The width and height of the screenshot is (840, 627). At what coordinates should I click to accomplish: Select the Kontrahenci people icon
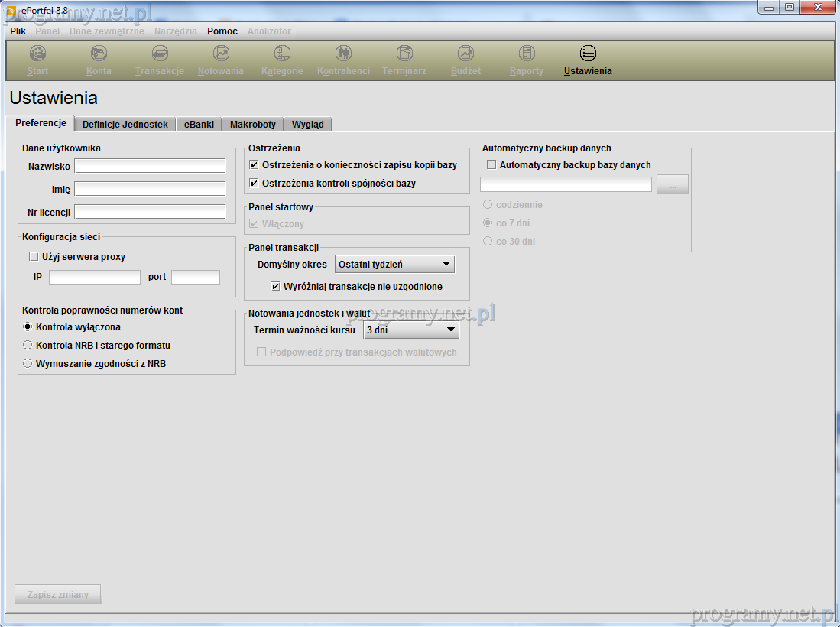(343, 54)
